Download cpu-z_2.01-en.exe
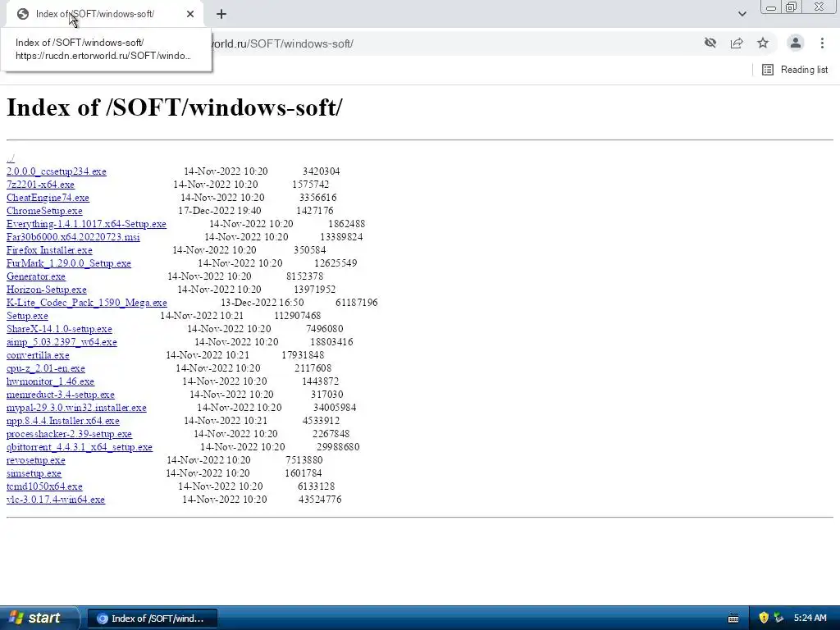Image resolution: width=840 pixels, height=630 pixels. pos(46,368)
